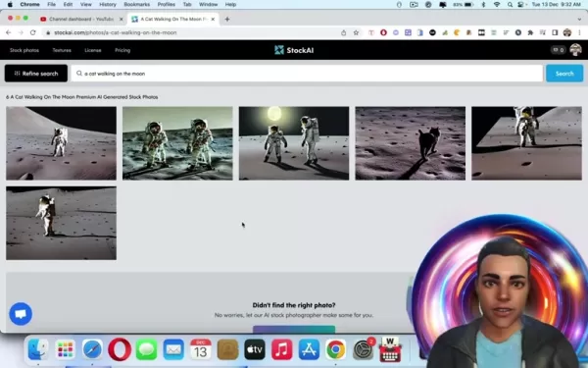Expand the Chrome tab search chevron
This screenshot has height=368, width=588.
pos(579,20)
